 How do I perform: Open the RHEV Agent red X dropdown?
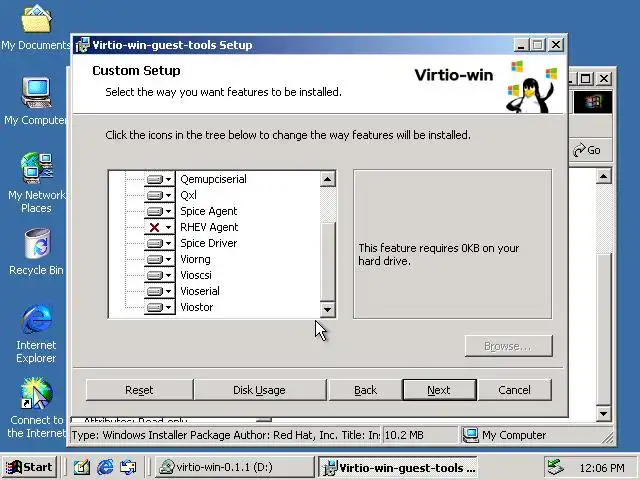(160, 227)
